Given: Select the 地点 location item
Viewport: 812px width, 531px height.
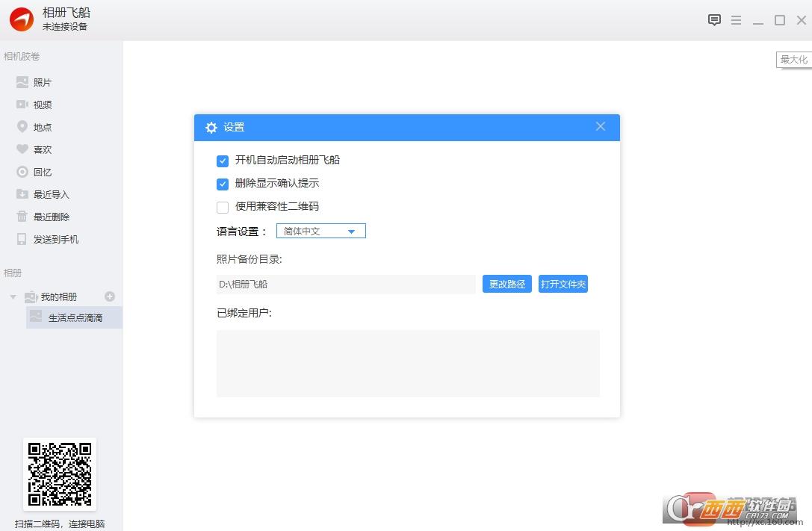Looking at the screenshot, I should click(43, 128).
